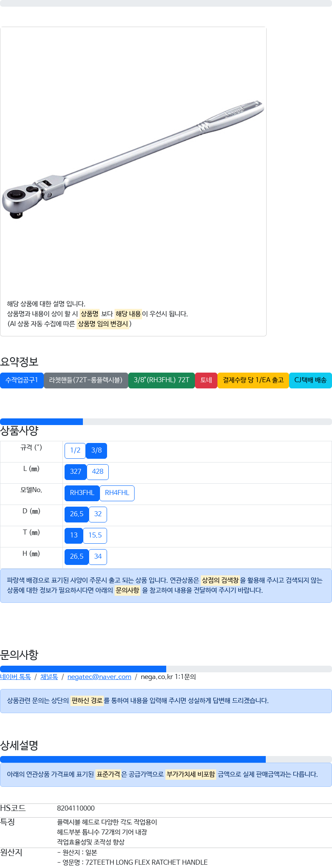This screenshot has height=868, width=332.
Task: Click the 수작업공구1 category tag
Action: pyautogui.click(x=22, y=380)
